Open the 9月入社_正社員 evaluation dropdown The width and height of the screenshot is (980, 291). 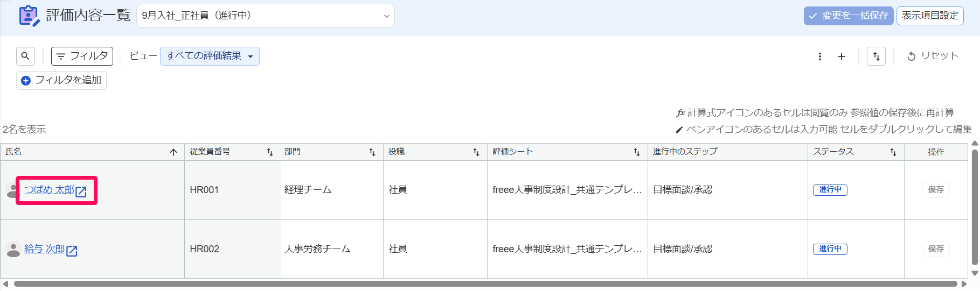pos(266,16)
